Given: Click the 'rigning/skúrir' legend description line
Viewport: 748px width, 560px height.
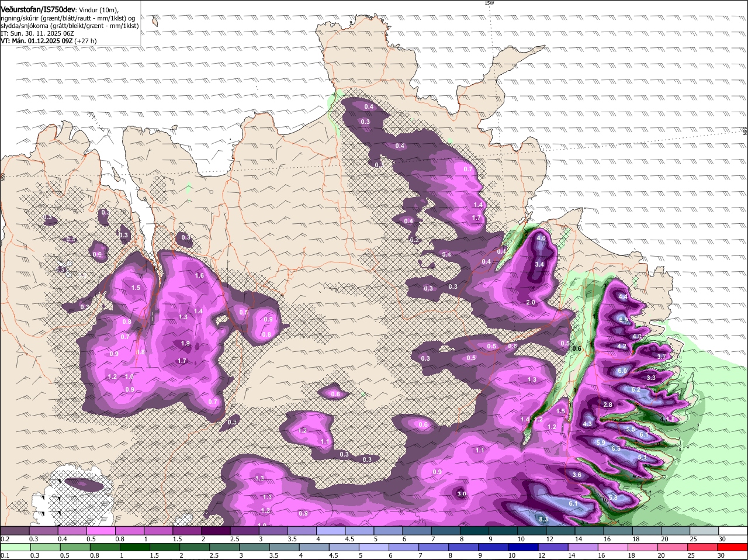Looking at the screenshot, I should coord(68,18).
